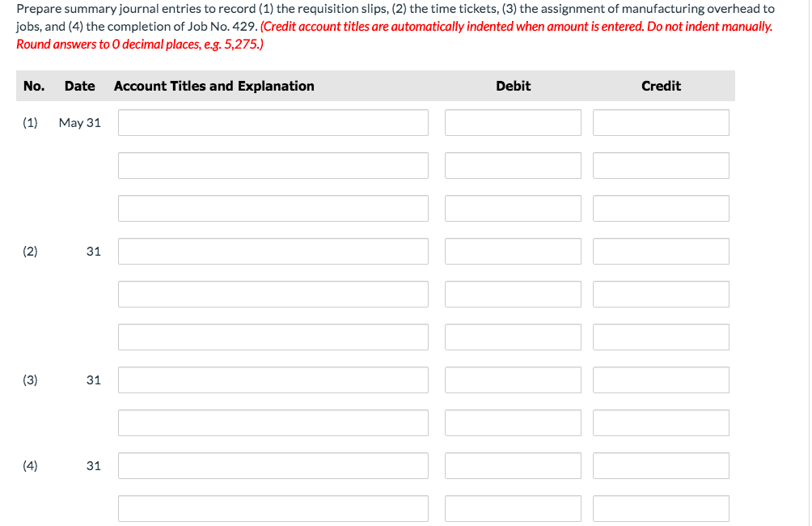The width and height of the screenshot is (812, 526).
Task: Click the entry (1) third account title field
Action: (273, 208)
